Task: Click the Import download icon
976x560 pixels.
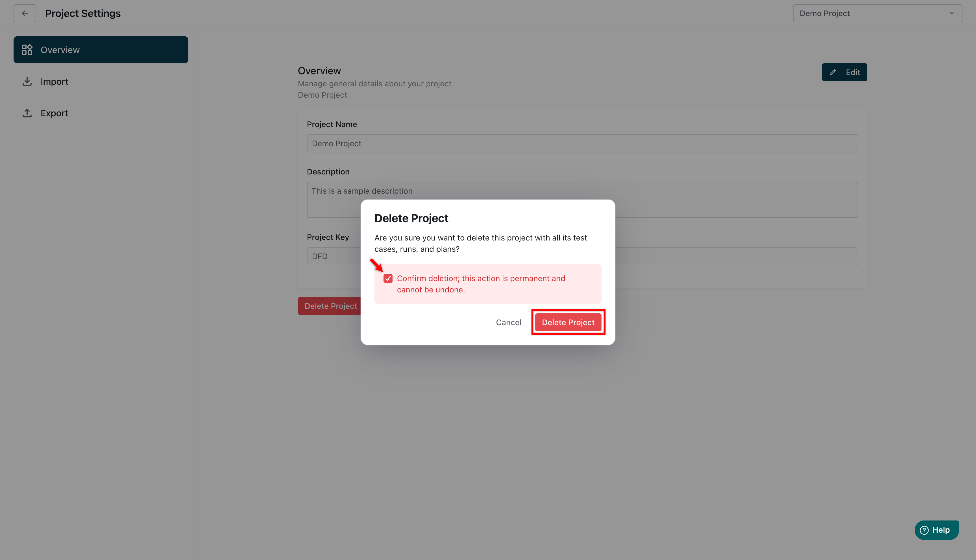Action: pos(27,81)
